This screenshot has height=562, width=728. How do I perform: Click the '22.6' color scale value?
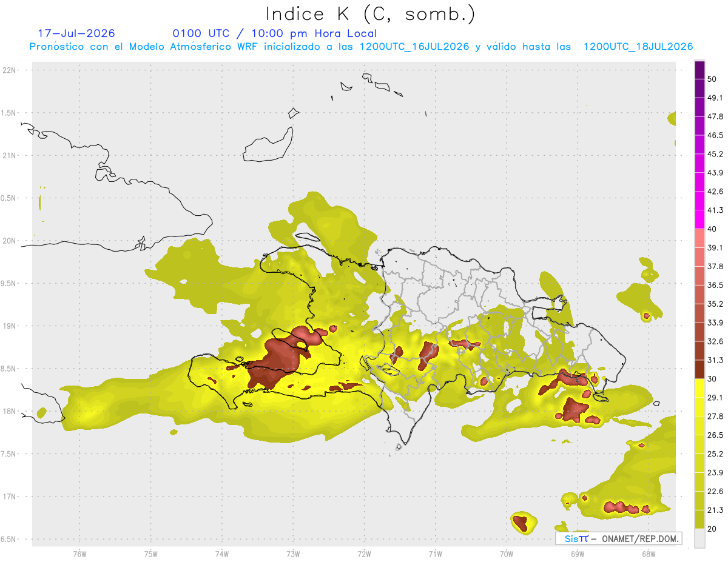(715, 492)
